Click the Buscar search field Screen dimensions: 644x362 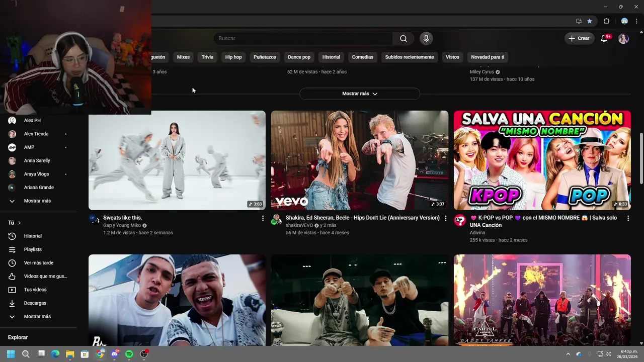pyautogui.click(x=303, y=39)
